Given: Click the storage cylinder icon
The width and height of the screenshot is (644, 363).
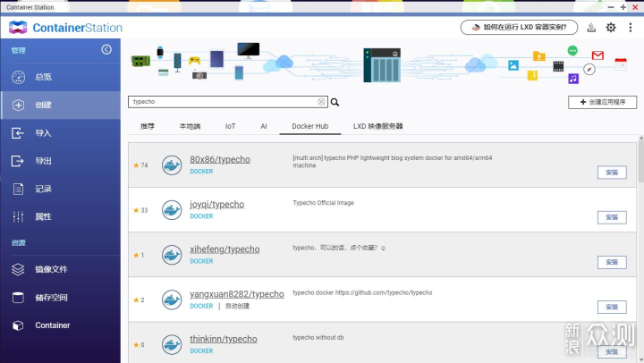Looking at the screenshot, I should tap(18, 298).
